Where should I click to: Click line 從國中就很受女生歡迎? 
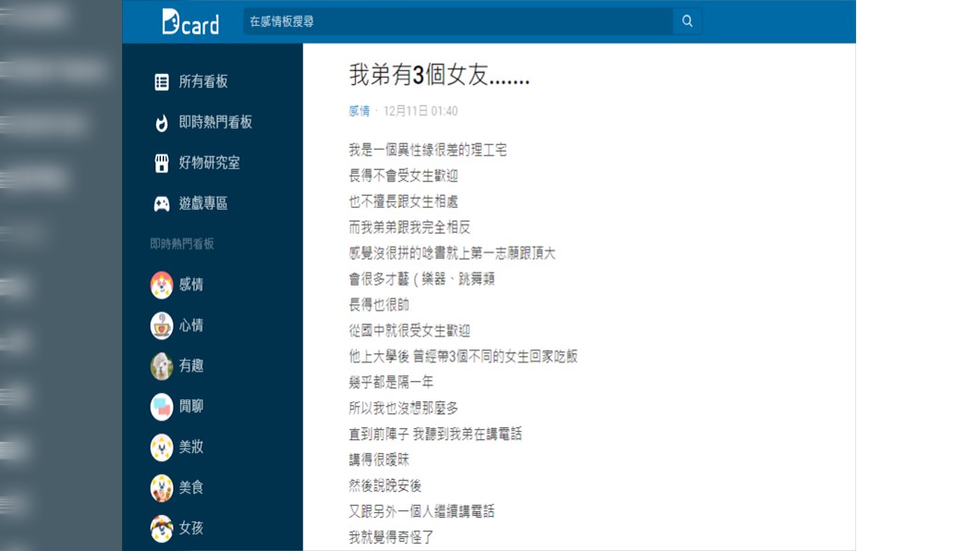point(410,330)
